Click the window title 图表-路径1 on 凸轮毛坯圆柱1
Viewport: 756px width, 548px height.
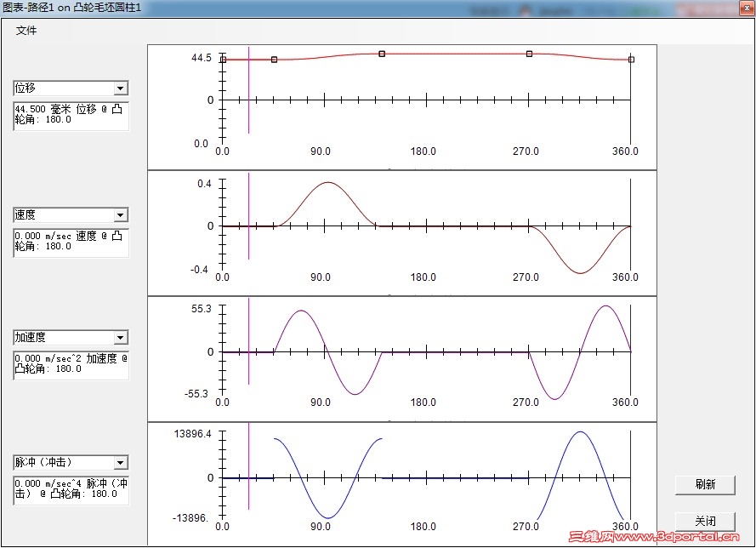[71, 8]
